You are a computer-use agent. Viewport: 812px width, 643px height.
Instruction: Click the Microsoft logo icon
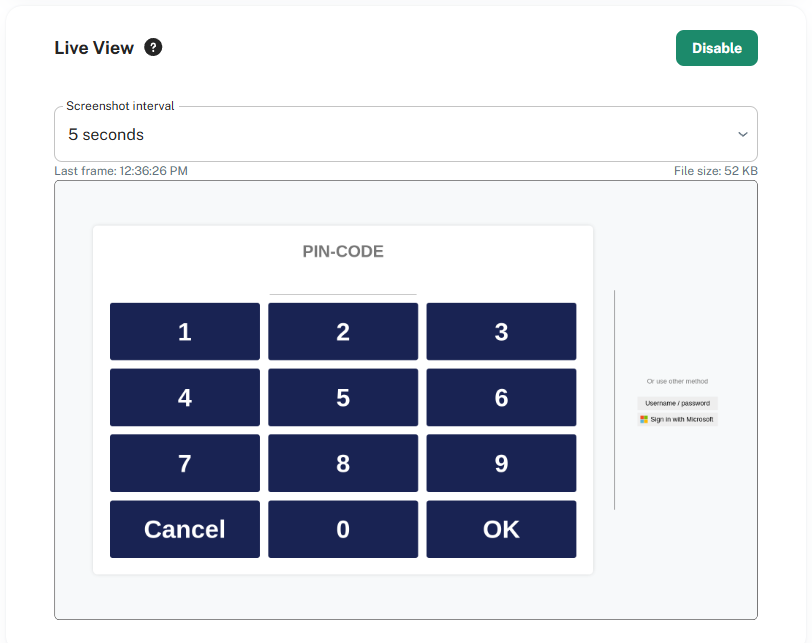pyautogui.click(x=644, y=419)
